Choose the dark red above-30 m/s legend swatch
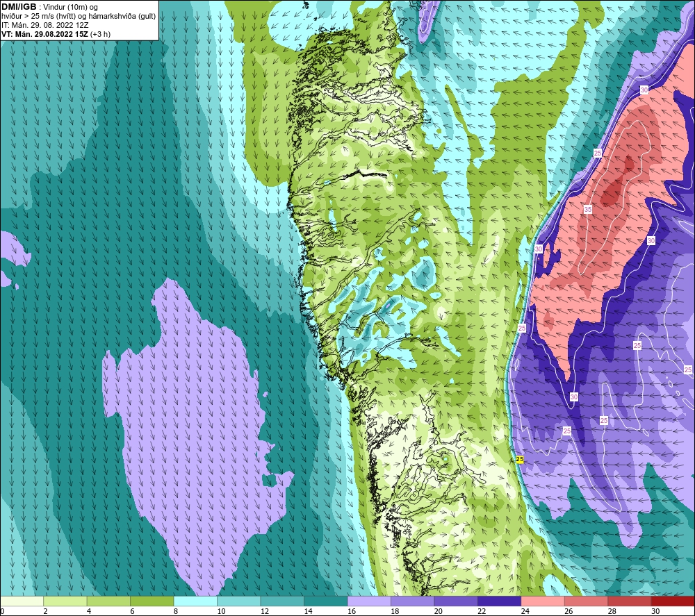 click(673, 601)
